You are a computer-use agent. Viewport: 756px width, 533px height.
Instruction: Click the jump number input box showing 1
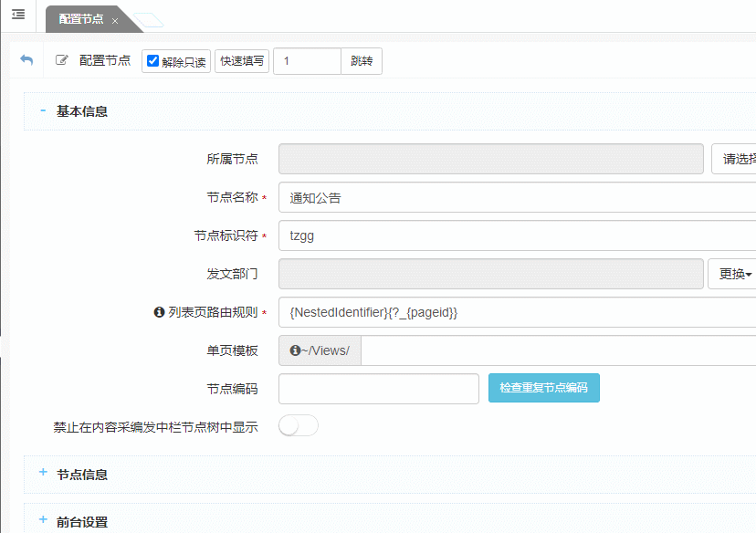coord(307,61)
